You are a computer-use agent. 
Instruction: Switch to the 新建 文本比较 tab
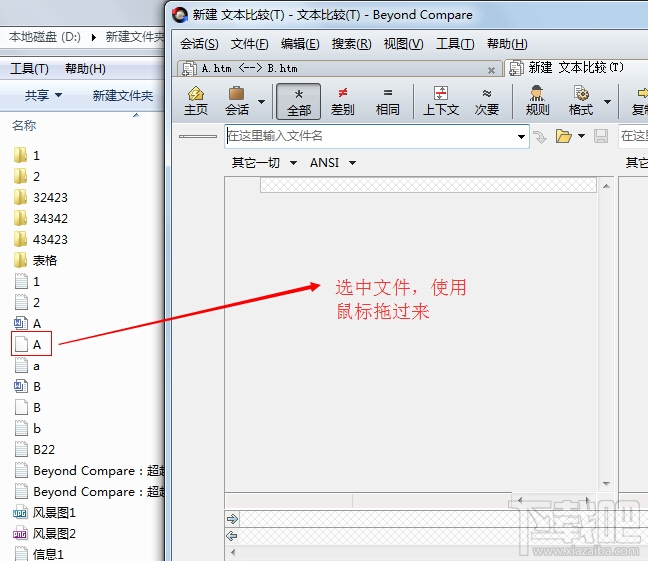576,68
